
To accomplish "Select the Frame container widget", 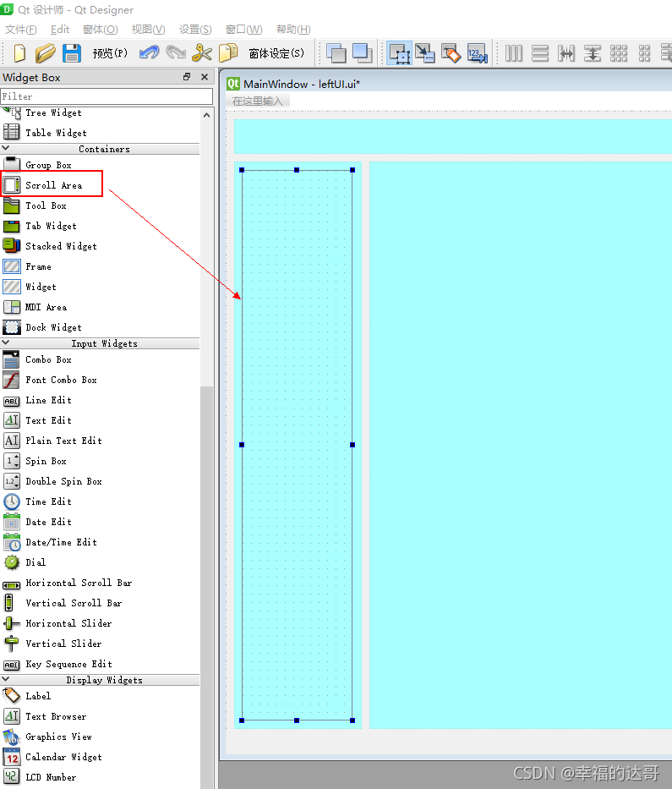I will coord(38,266).
